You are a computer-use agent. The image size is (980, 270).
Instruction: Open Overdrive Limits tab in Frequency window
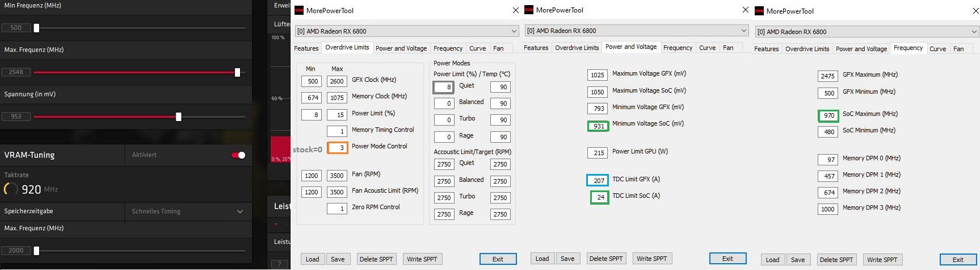807,49
